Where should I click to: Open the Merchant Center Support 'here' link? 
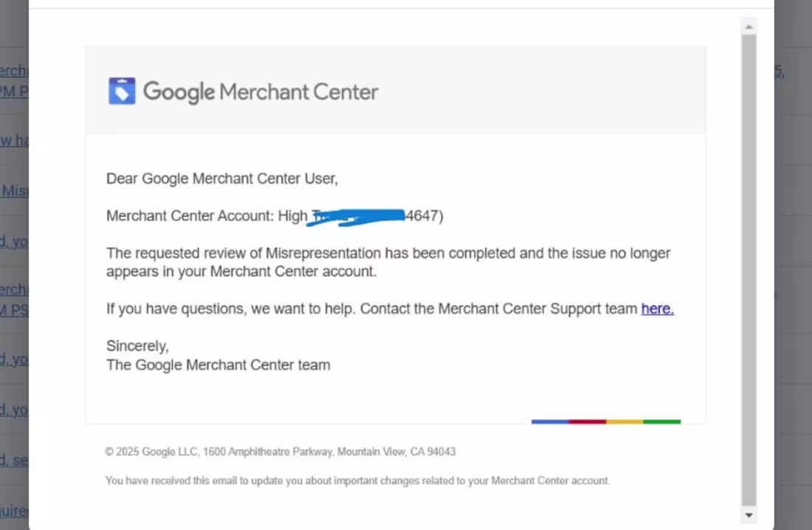coord(656,309)
